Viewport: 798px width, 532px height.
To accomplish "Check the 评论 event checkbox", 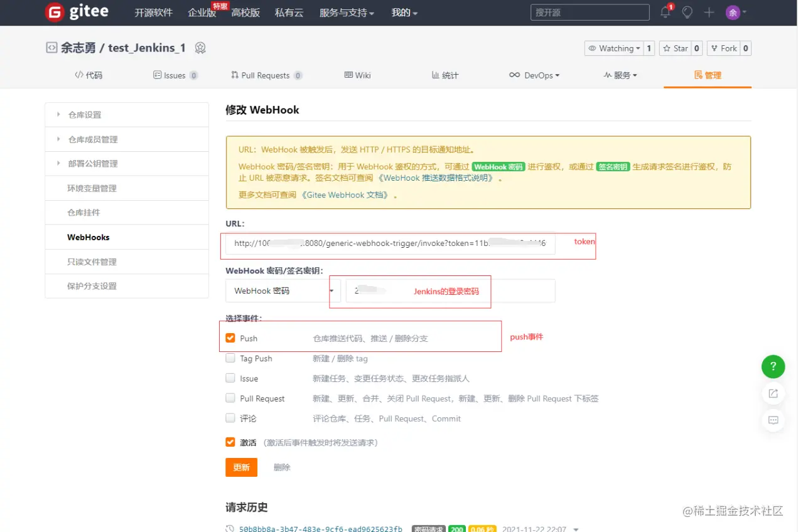I will point(230,418).
